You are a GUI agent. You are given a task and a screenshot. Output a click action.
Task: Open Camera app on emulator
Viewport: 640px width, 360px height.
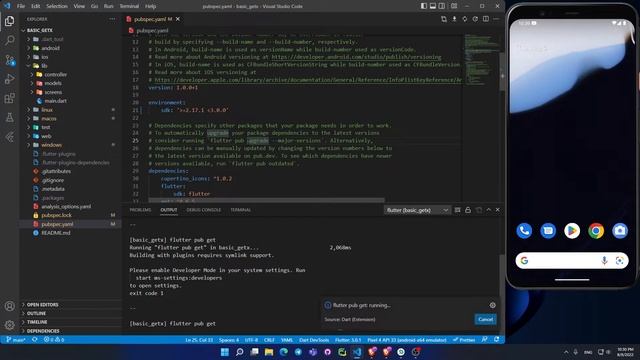tap(620, 231)
